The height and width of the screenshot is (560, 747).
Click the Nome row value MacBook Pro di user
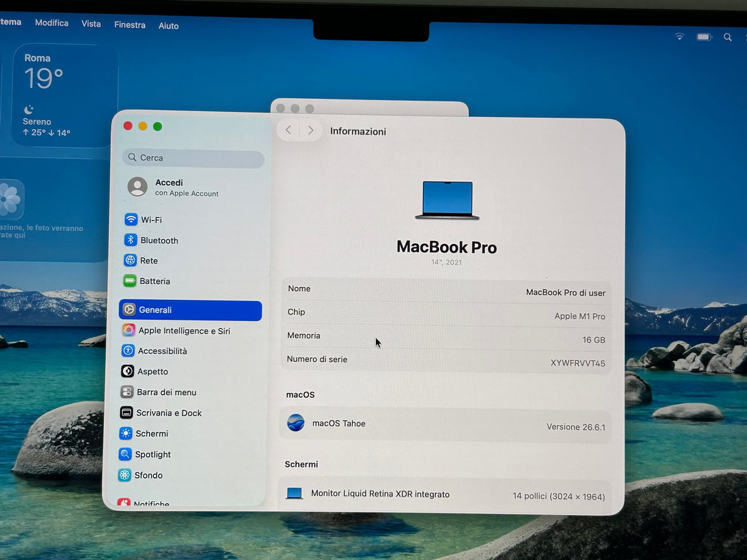[565, 292]
